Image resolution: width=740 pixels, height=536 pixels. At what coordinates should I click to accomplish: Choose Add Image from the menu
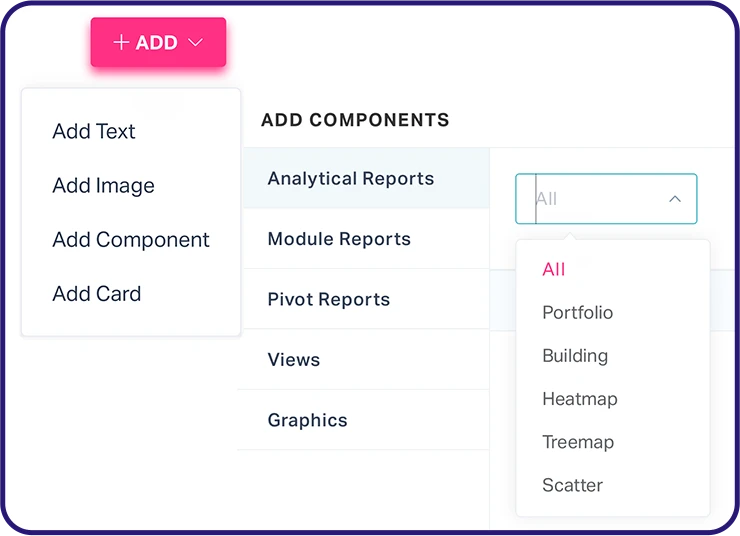pos(103,185)
